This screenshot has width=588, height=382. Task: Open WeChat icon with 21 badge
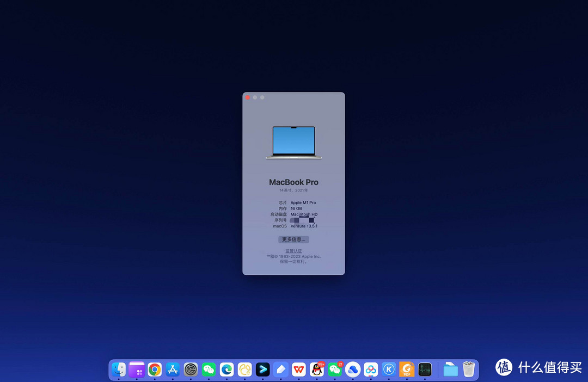click(x=335, y=369)
